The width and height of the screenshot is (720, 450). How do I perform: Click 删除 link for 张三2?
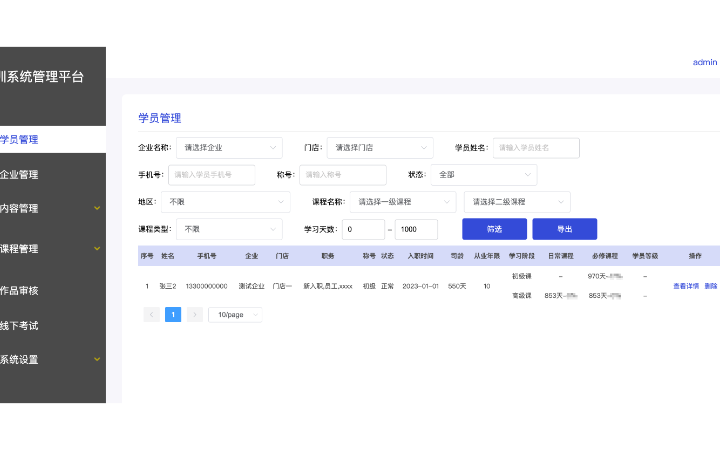point(711,286)
